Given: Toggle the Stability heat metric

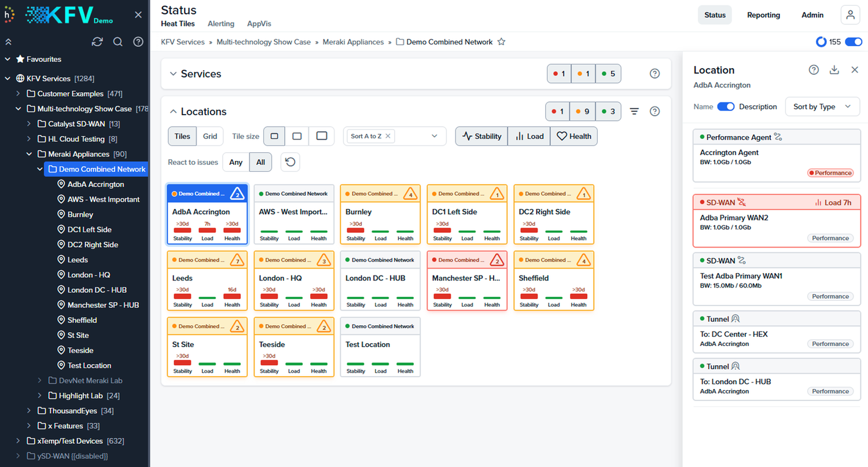Looking at the screenshot, I should [481, 136].
